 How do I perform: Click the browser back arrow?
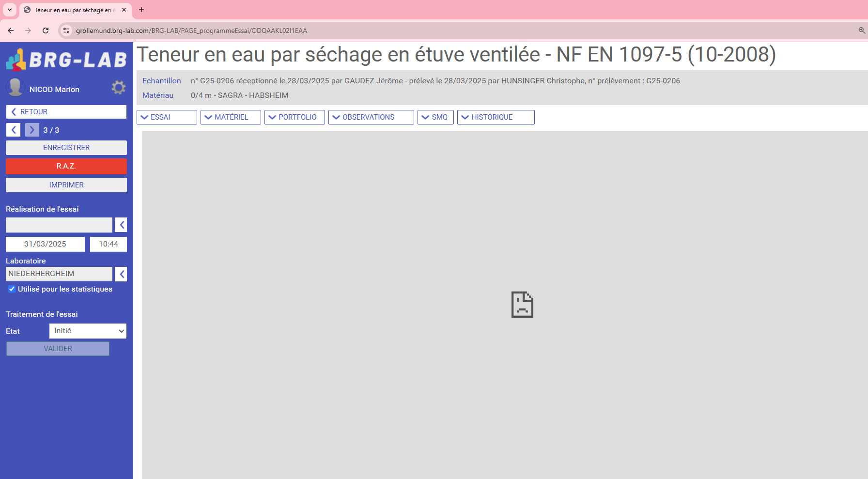coord(11,31)
